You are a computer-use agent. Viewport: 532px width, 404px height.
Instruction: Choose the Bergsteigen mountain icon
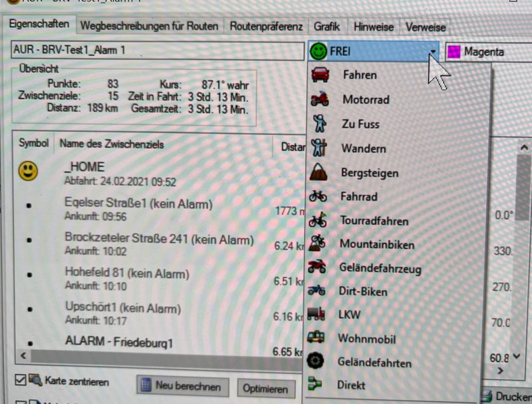[320, 172]
